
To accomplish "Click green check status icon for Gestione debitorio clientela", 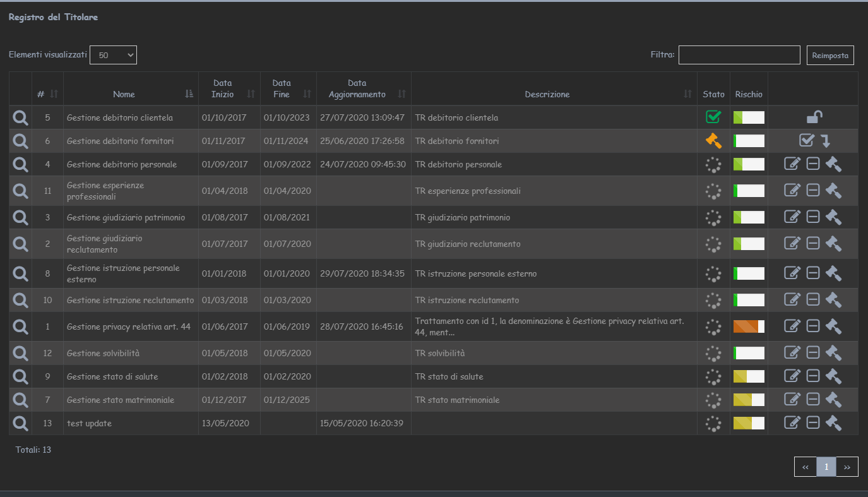I will point(713,117).
